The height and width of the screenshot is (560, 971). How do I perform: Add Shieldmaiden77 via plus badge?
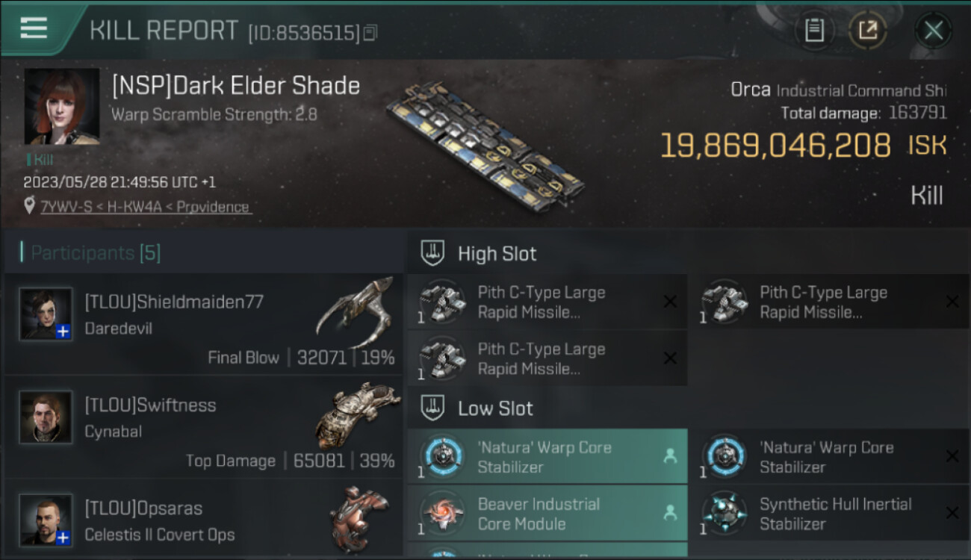click(x=63, y=332)
